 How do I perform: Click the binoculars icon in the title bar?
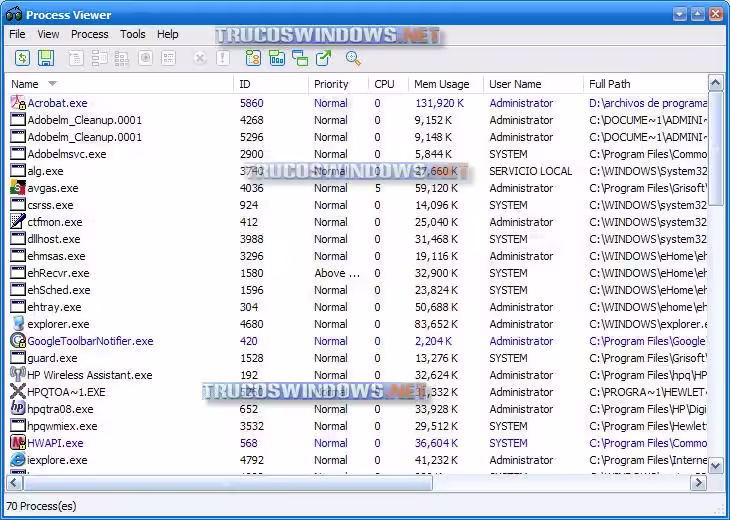14,14
